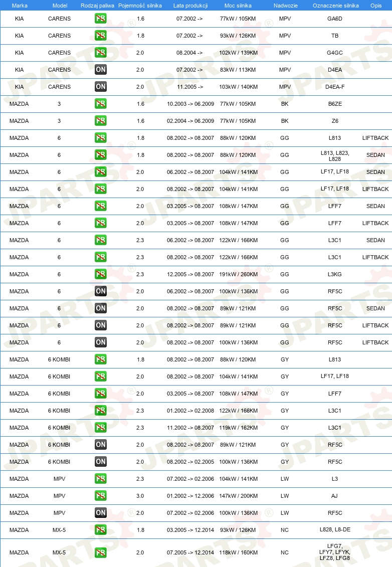Screen dimensions: 392x567
Task: Click the 118kW / 160KM power cell
Action: (x=238, y=552)
